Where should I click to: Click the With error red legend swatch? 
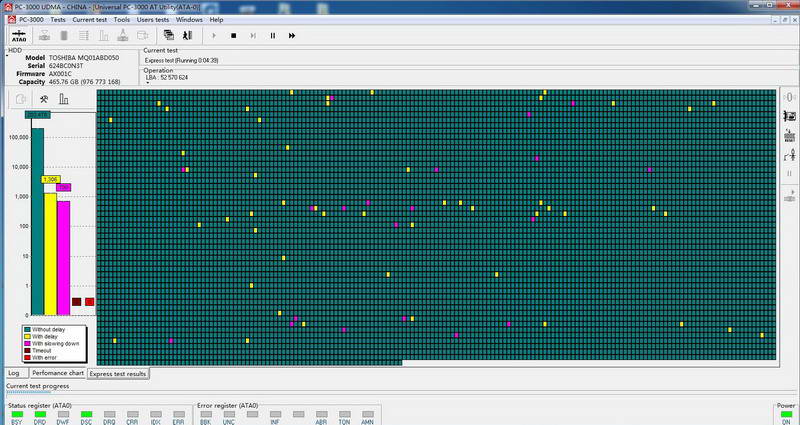(x=27, y=358)
